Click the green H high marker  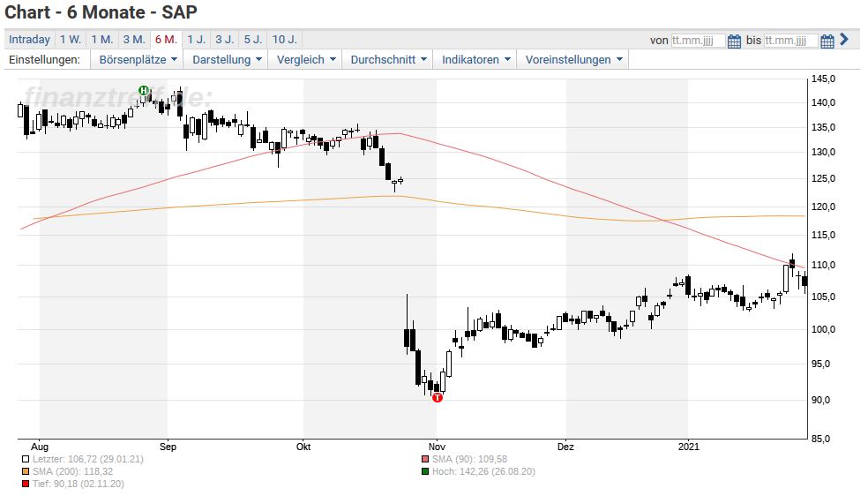point(144,91)
